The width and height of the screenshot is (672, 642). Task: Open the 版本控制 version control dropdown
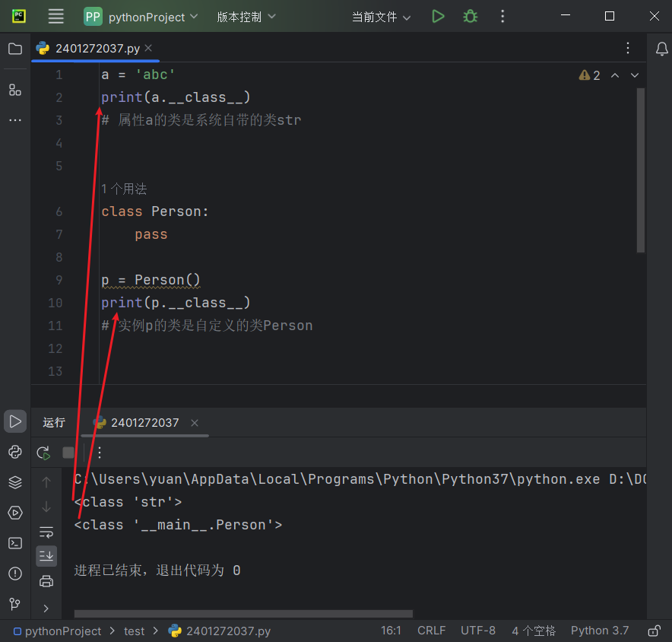(246, 17)
